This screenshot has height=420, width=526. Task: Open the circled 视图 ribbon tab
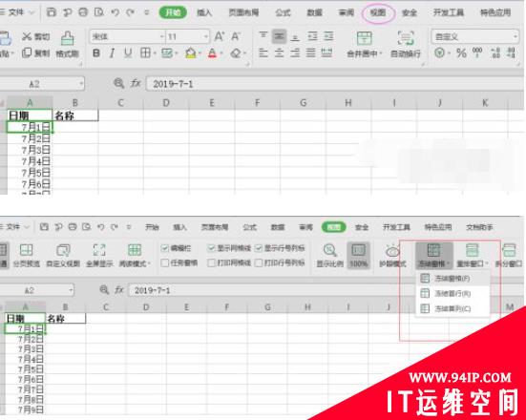point(378,12)
